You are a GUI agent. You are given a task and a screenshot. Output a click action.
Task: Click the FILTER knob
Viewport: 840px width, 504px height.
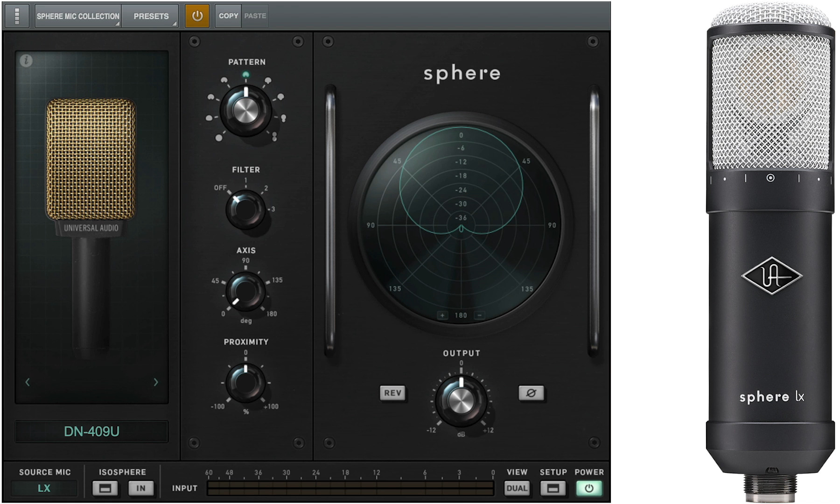pos(245,209)
